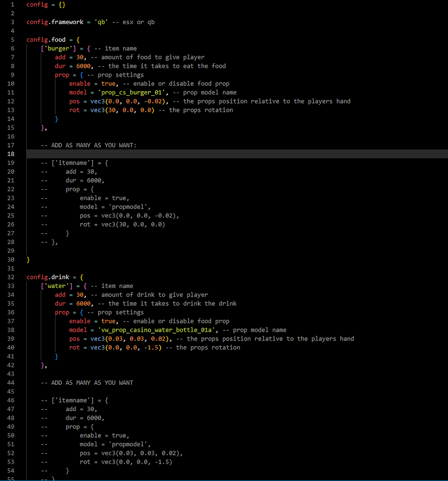Place cursor on the config.drink declaration

point(48,277)
